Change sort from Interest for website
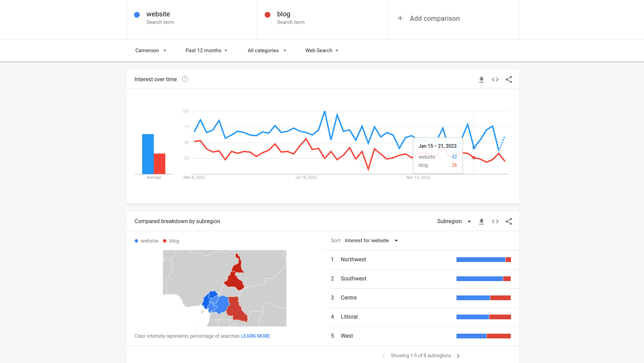This screenshot has width=644, height=363. (371, 241)
